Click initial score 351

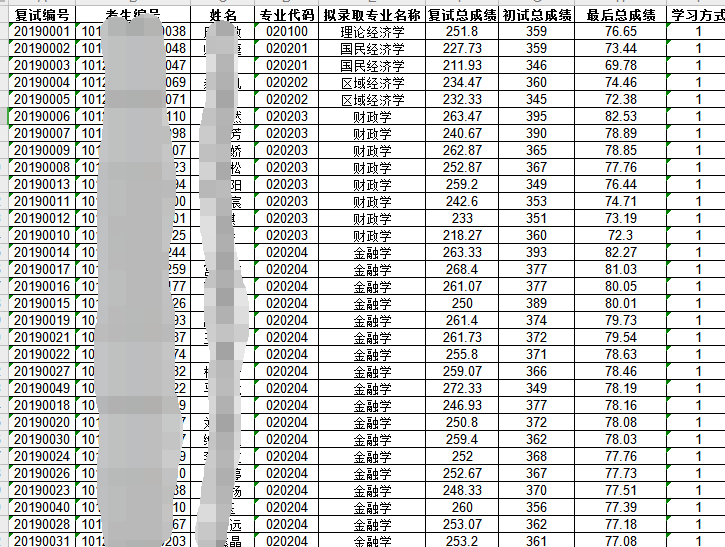(536, 218)
